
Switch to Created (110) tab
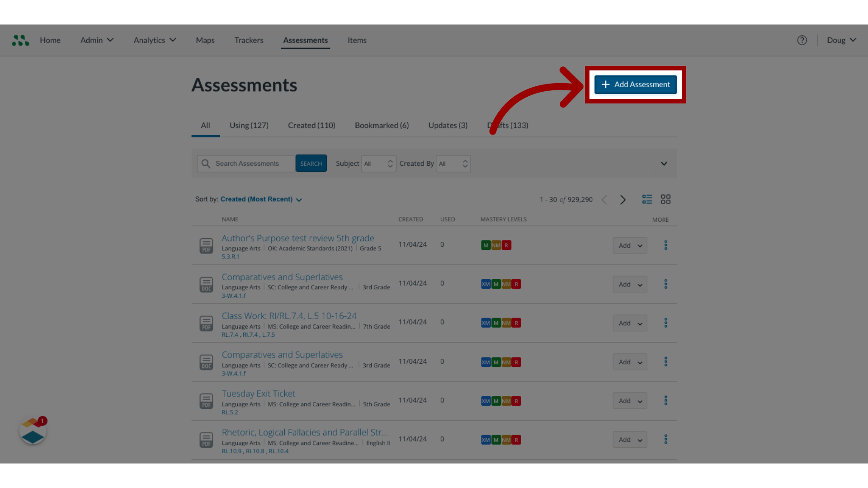coord(311,125)
